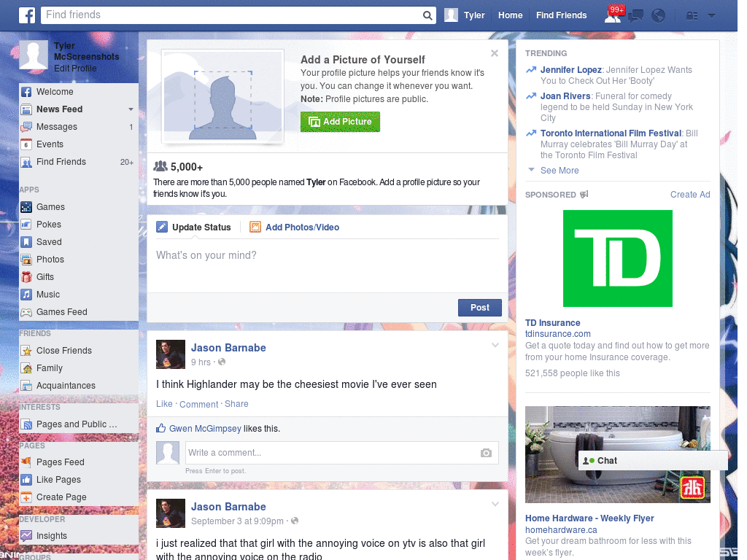The image size is (747, 560).
Task: Open the Chat bar
Action: tap(653, 461)
